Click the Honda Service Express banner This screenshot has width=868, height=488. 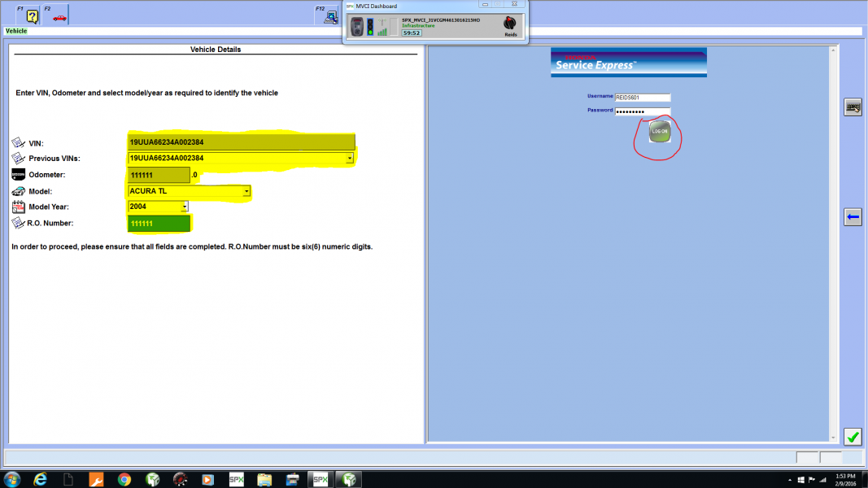pos(628,62)
